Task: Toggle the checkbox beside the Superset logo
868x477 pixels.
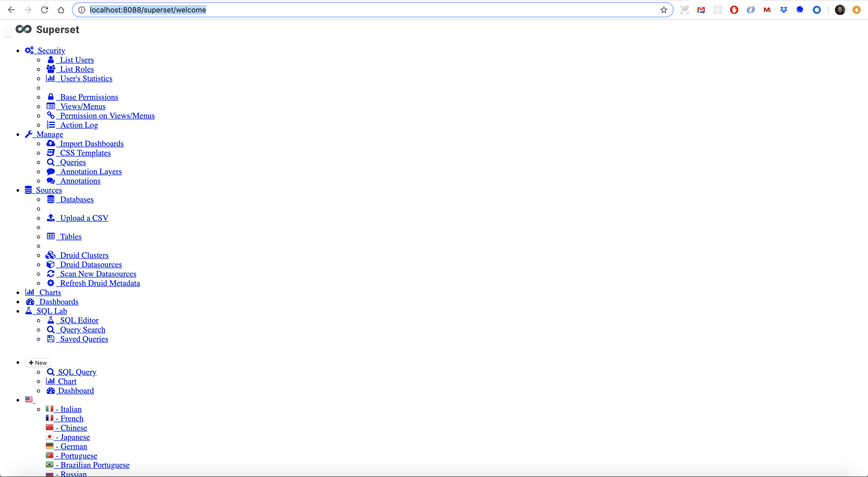Action: [8, 33]
